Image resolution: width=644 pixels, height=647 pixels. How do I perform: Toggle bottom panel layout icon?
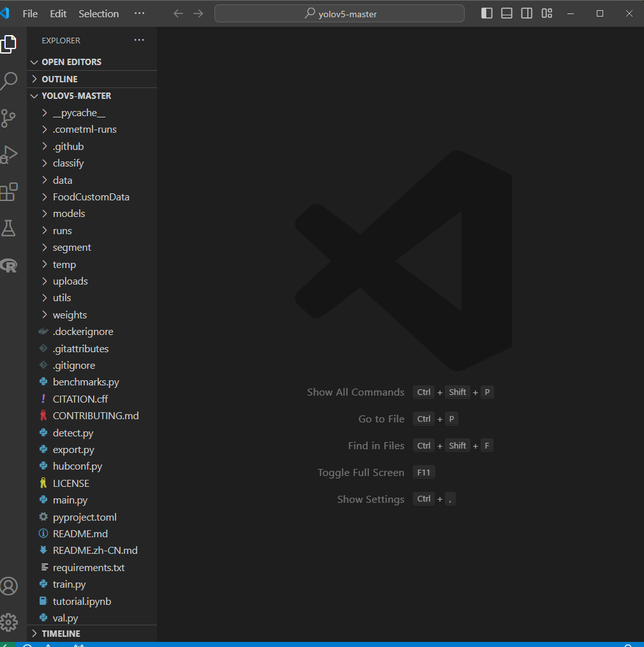(x=507, y=13)
